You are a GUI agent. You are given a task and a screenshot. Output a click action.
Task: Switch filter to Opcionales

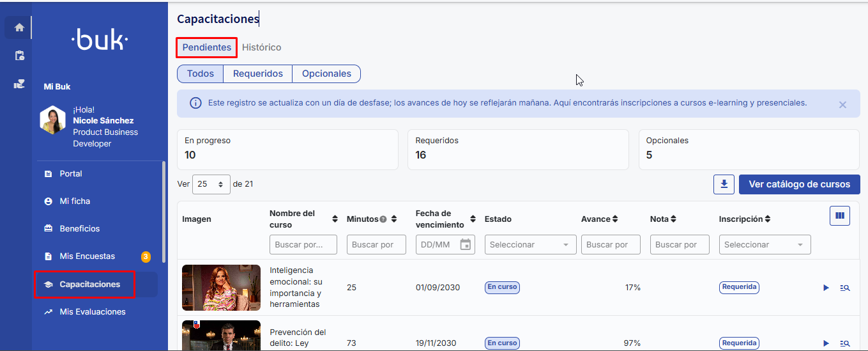[x=326, y=74]
